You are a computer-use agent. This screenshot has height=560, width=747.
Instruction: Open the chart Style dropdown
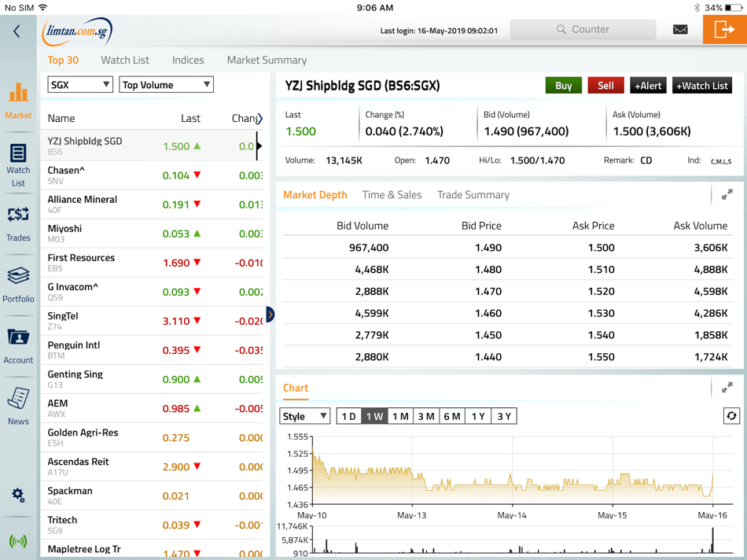[x=304, y=416]
